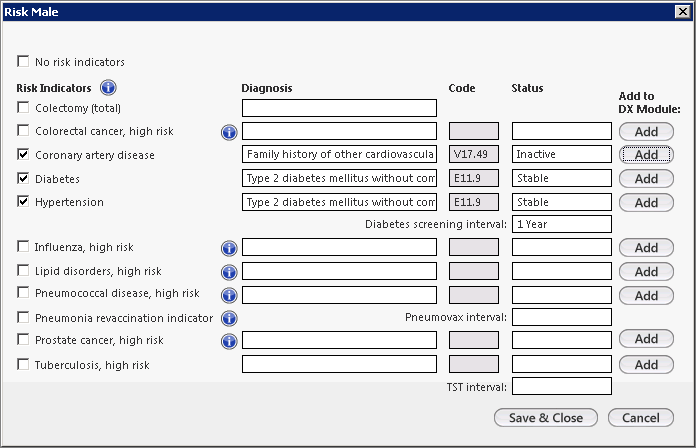Image resolution: width=696 pixels, height=448 pixels.
Task: Open info icon for Colorectal cancer row
Action: 228,131
